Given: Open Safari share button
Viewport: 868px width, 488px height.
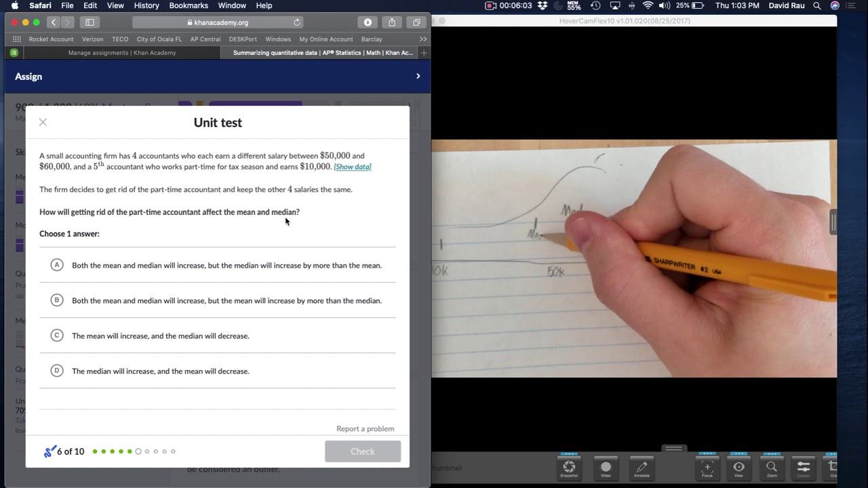Looking at the screenshot, I should [392, 22].
